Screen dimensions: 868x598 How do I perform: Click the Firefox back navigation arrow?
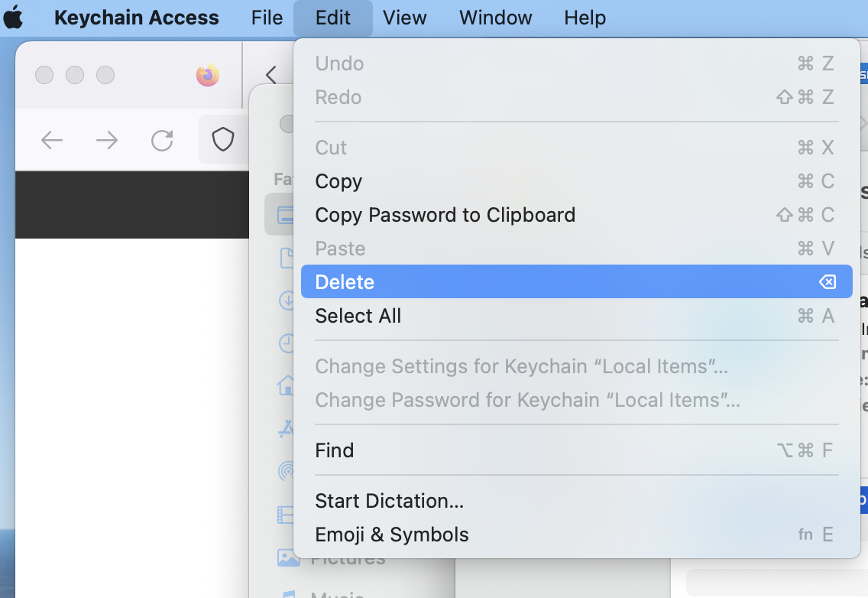[51, 140]
